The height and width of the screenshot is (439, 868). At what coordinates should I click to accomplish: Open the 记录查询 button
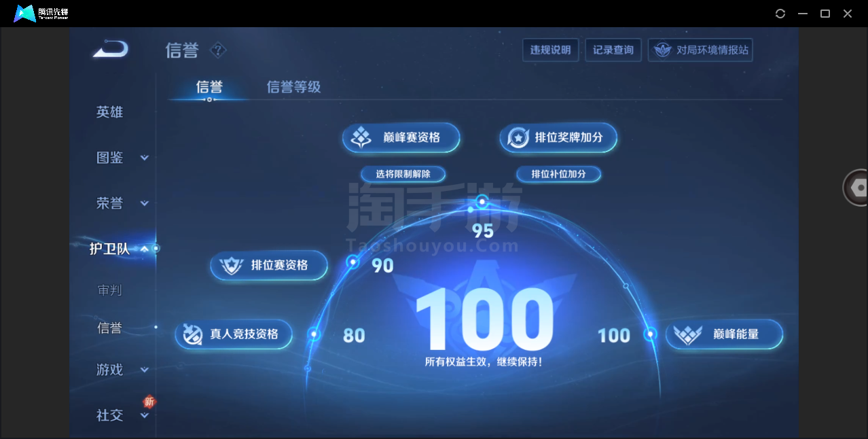[613, 50]
